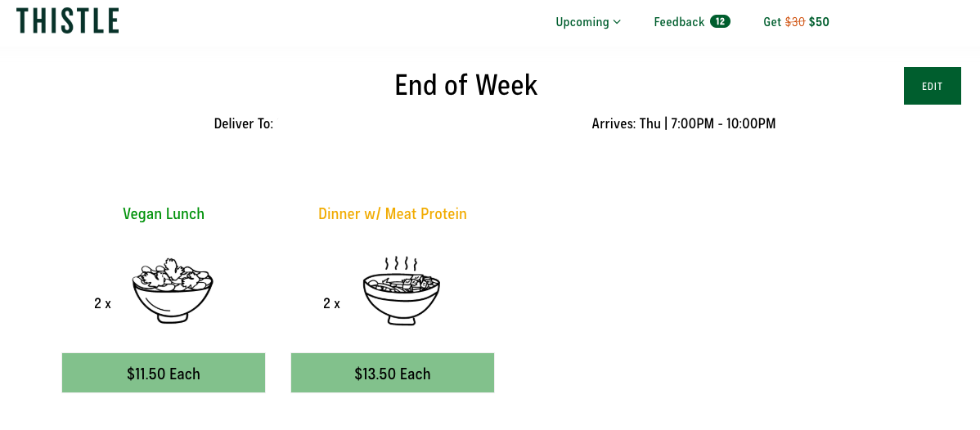Click the 2 x quantity beside Vegan Lunch
Screen dimensions: 980x430
(102, 304)
